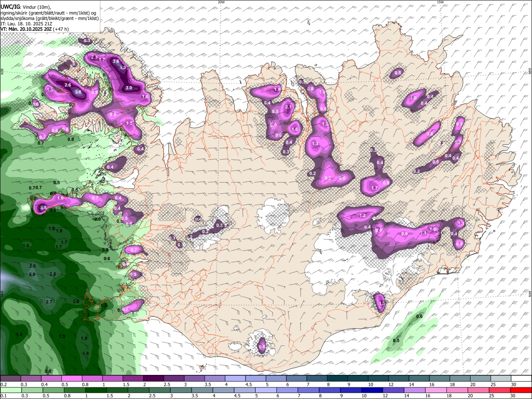Select the bright pink 0.5–0.8 snow swatch
Screen dimensions: 532x399
[x=71, y=379]
